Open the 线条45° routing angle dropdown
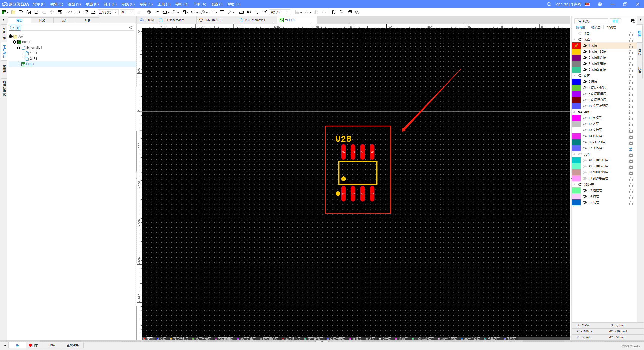 coord(279,12)
